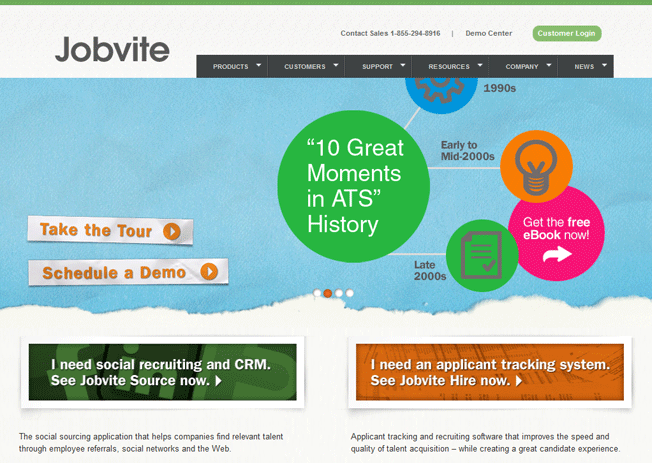The height and width of the screenshot is (463, 652).
Task: Open the PRODUCTS menu
Action: tap(232, 67)
